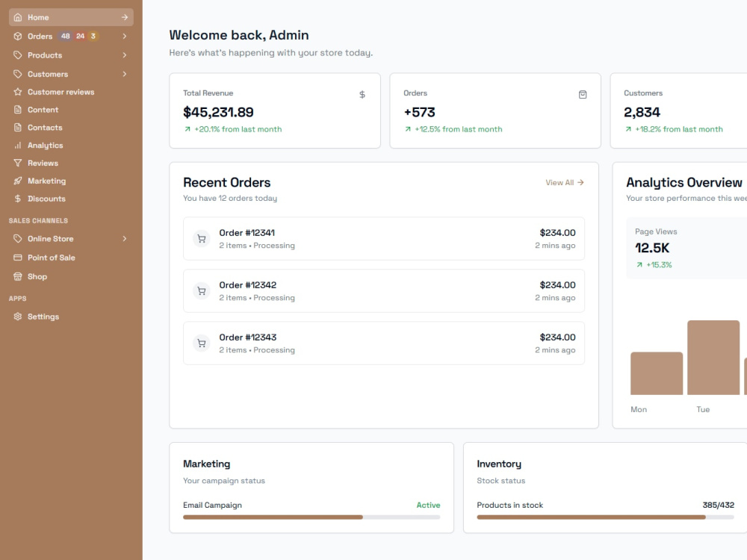Expand the Customers submenu chevron
The height and width of the screenshot is (560, 747).
point(124,74)
